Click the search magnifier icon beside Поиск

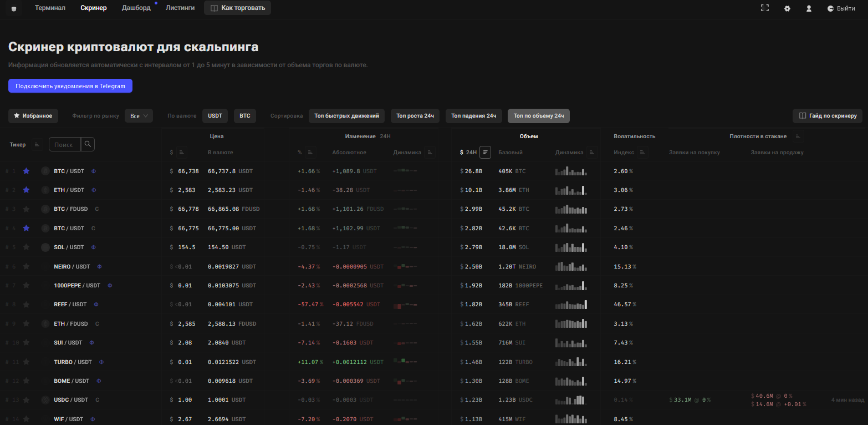[88, 144]
